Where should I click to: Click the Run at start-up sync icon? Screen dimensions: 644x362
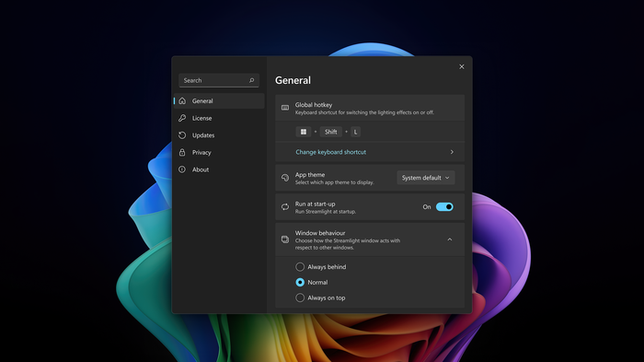point(285,207)
